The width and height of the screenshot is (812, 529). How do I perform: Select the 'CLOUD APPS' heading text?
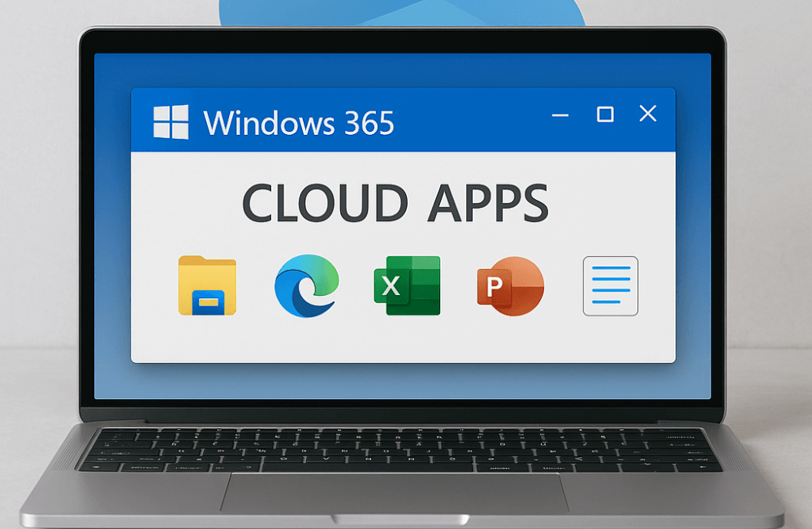[395, 202]
